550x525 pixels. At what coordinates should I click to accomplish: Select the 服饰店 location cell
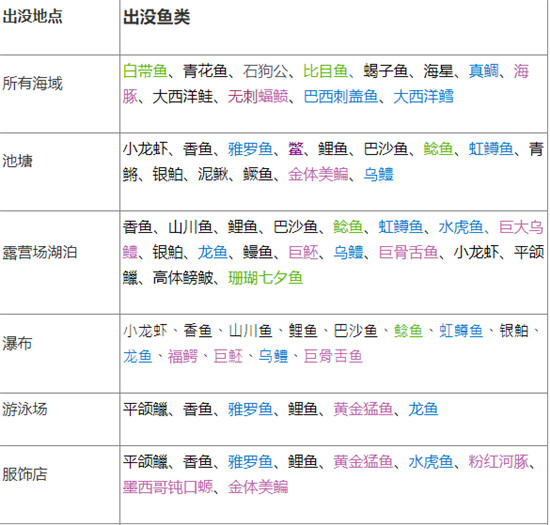(x=25, y=474)
